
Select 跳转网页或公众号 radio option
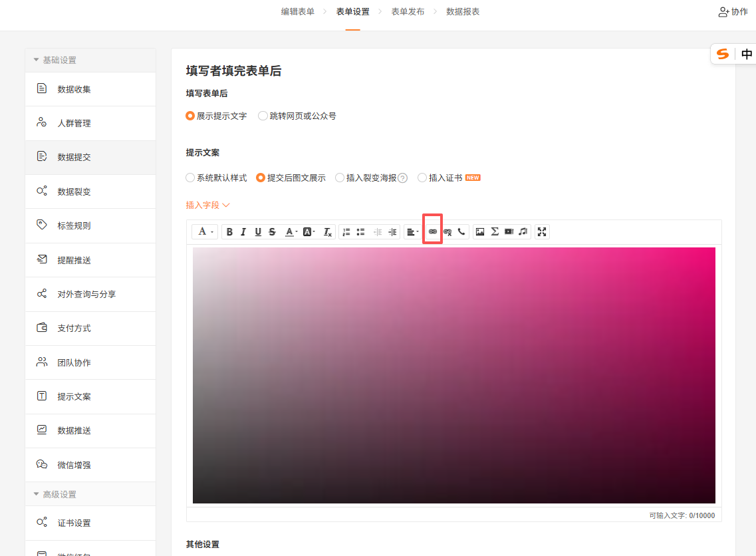263,116
